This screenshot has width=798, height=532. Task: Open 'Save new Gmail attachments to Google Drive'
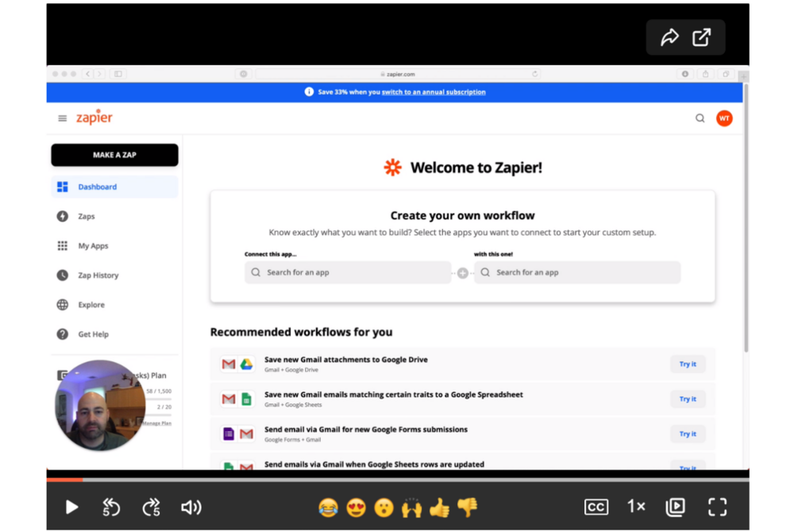[346, 360]
